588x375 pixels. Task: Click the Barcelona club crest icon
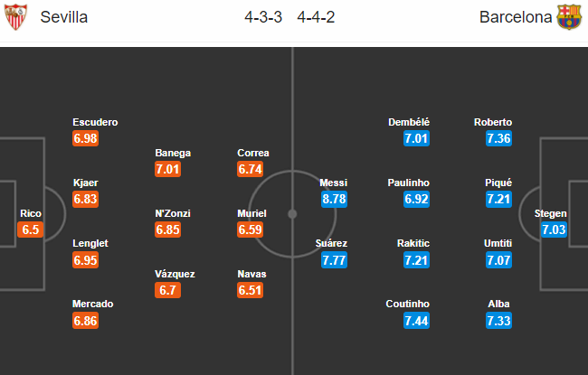(569, 17)
